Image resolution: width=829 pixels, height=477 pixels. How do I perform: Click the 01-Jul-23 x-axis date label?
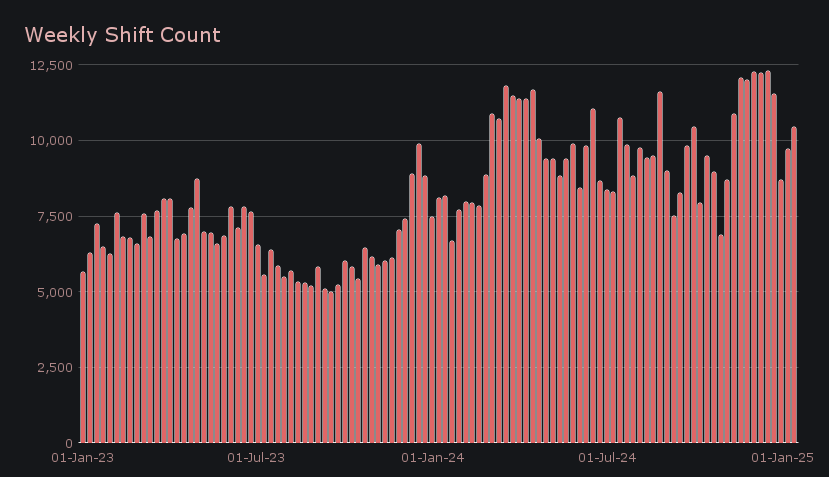click(x=257, y=458)
